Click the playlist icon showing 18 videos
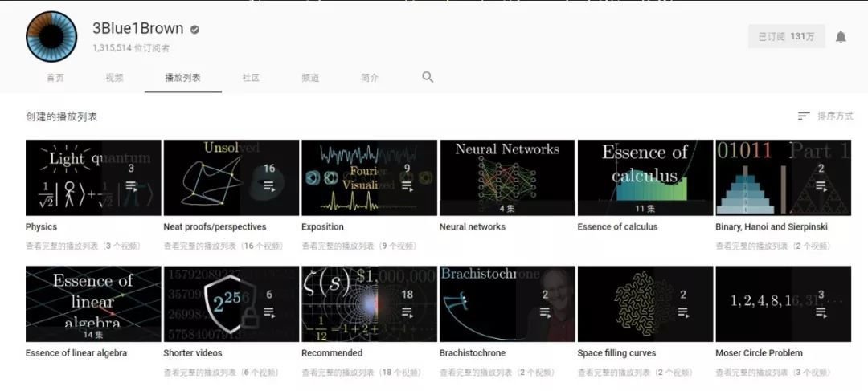Viewport: 868px width, 391px height. tap(407, 312)
